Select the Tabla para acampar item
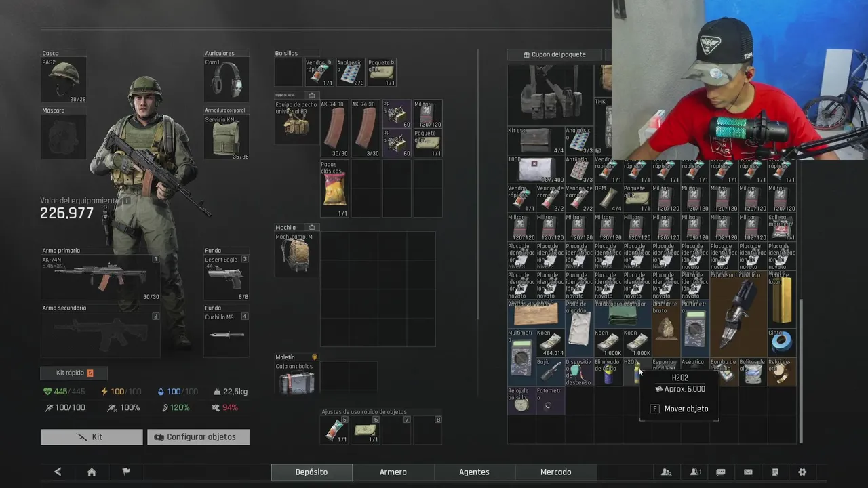Screen dimensions: 868x488 pos(623,314)
